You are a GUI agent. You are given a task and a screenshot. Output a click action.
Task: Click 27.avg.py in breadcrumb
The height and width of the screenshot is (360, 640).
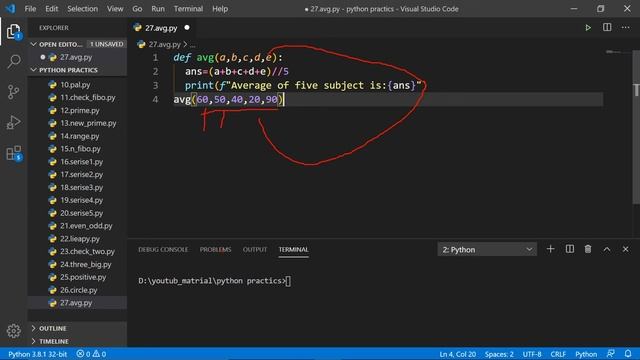pos(164,44)
